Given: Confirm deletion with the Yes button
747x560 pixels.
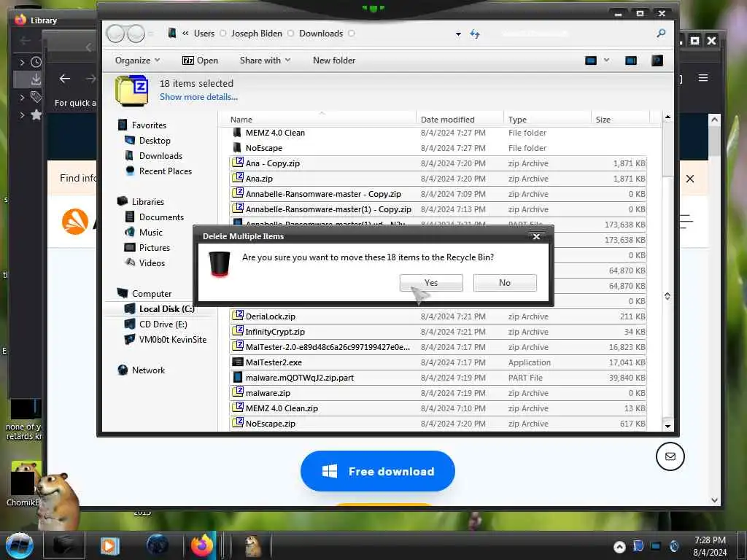Looking at the screenshot, I should tap(431, 282).
